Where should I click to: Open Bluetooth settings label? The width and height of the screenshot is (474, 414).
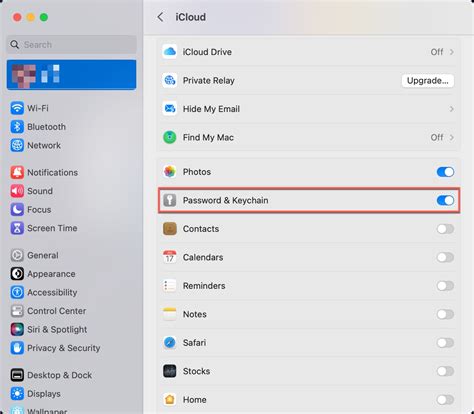(46, 127)
